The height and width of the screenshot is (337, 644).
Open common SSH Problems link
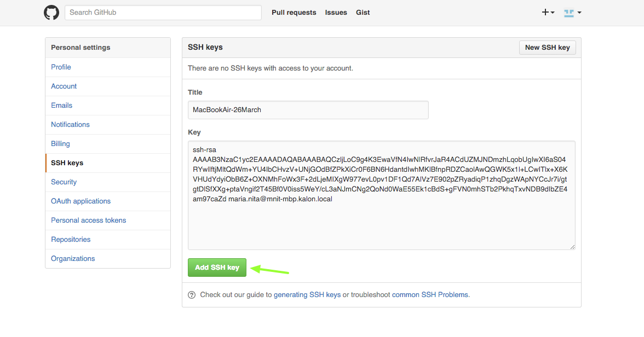click(430, 295)
